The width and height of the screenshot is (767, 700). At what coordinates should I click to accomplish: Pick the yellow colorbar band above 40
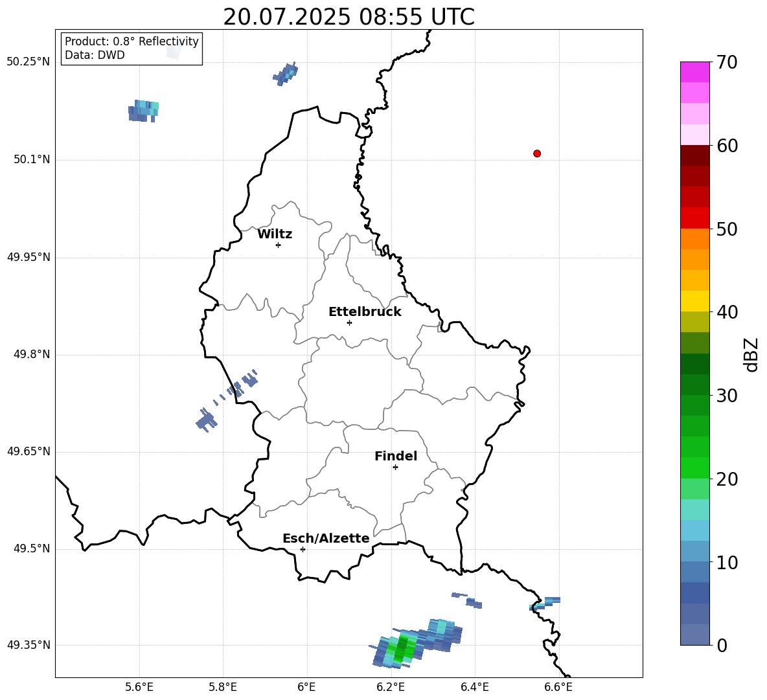coord(694,301)
